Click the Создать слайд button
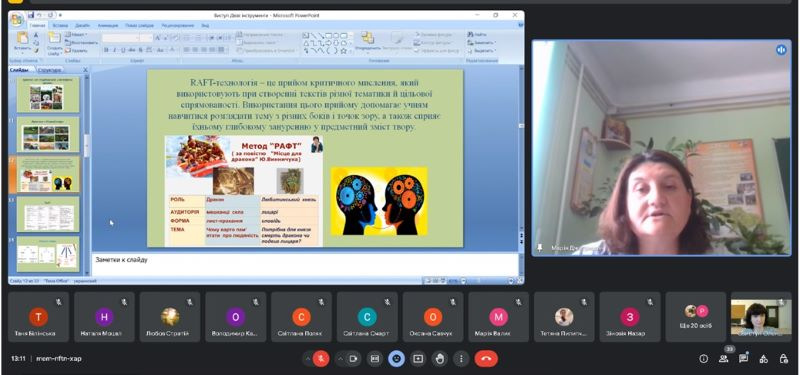 pyautogui.click(x=54, y=43)
